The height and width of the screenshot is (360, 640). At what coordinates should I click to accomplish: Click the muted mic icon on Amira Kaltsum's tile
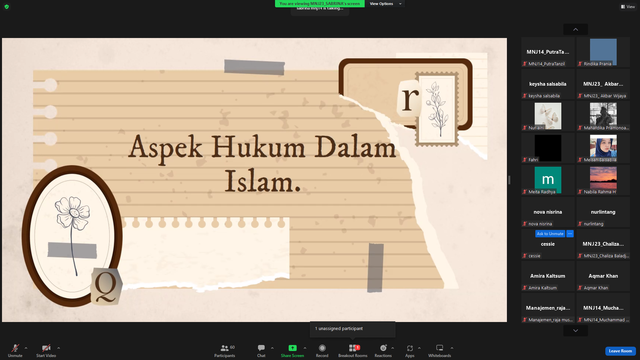[x=525, y=288]
